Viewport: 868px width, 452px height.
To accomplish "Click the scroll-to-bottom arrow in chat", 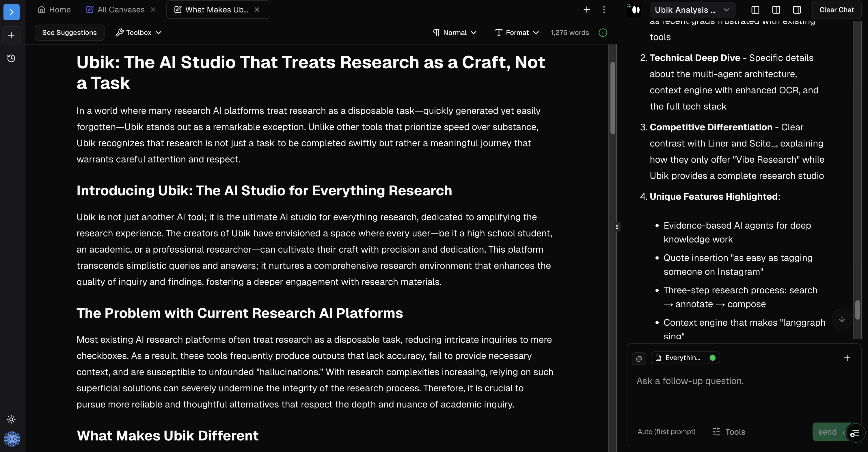I will pyautogui.click(x=842, y=319).
